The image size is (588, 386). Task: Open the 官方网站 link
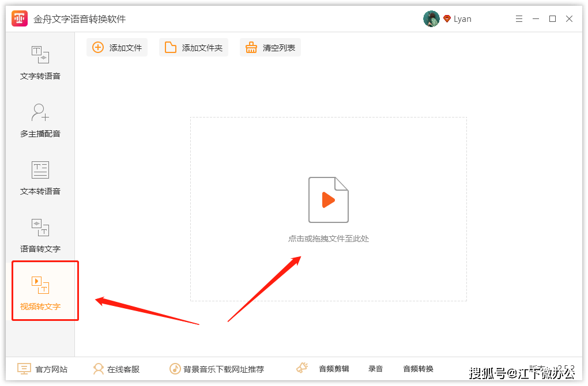click(43, 369)
